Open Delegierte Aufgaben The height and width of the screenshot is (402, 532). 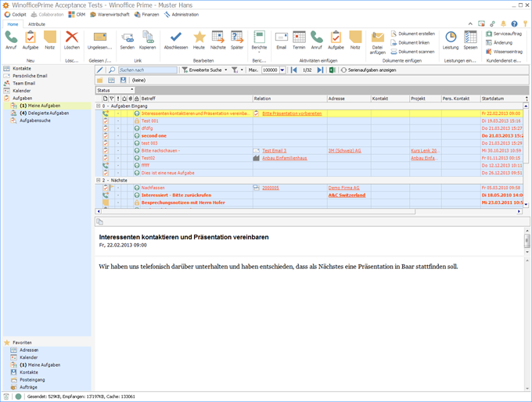[x=44, y=113]
